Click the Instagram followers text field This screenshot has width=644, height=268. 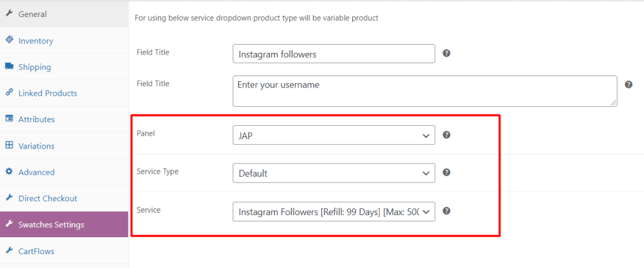click(333, 54)
